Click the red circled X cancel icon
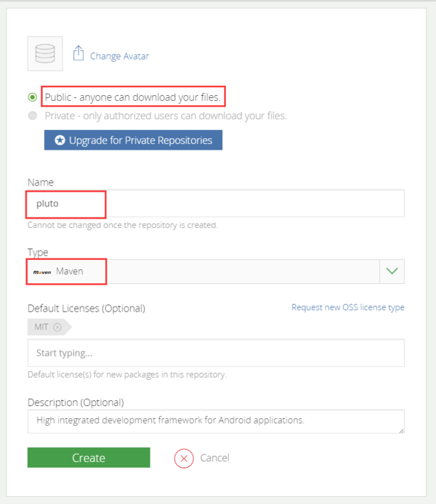This screenshot has width=436, height=504. click(x=185, y=458)
